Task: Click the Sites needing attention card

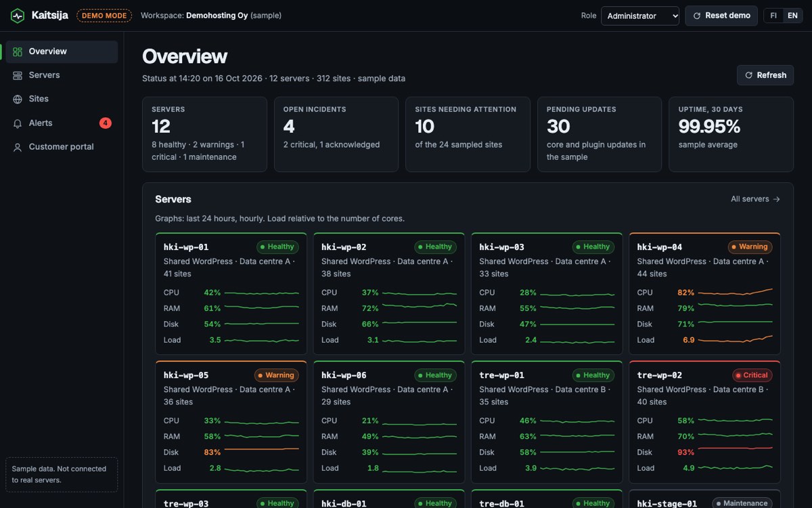Action: tap(468, 134)
